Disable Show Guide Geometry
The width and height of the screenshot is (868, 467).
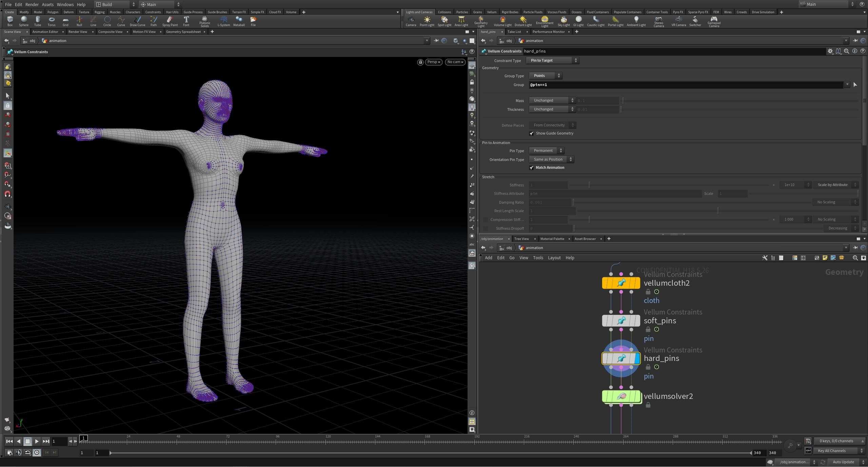[x=531, y=134]
